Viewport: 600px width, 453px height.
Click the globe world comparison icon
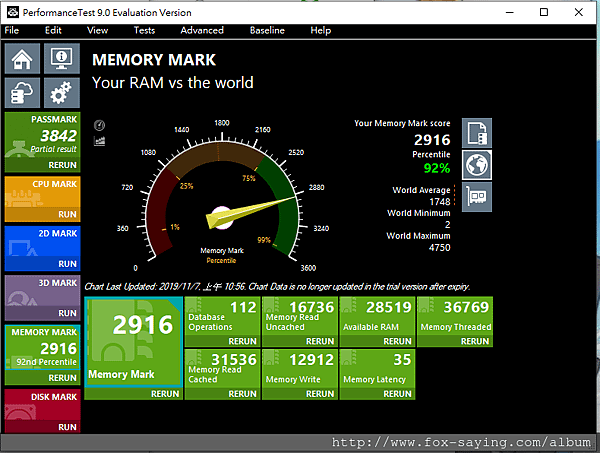(477, 165)
